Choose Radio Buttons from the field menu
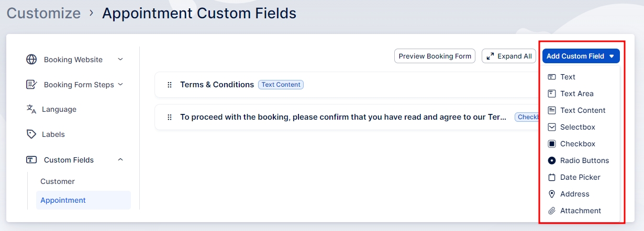Viewport: 644px width, 231px height. coord(584,160)
